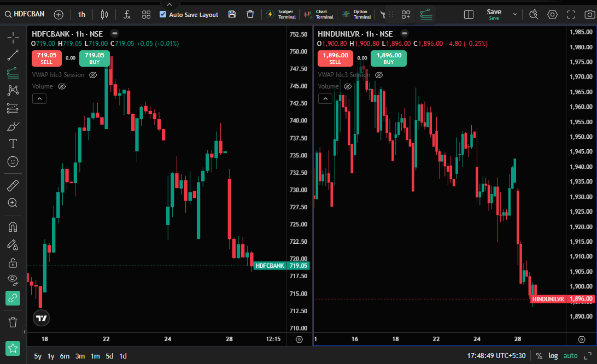Open the Scalper Terminal
This screenshot has width=597, height=364.
click(x=282, y=14)
